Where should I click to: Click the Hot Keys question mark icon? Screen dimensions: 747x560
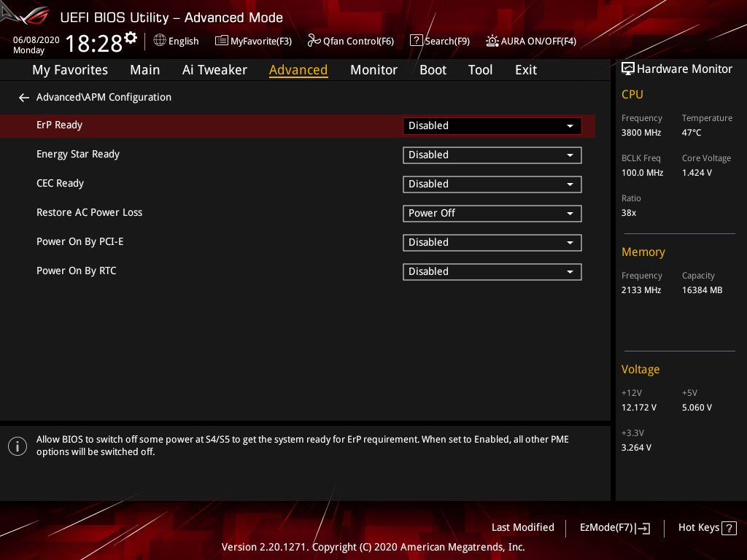729,528
